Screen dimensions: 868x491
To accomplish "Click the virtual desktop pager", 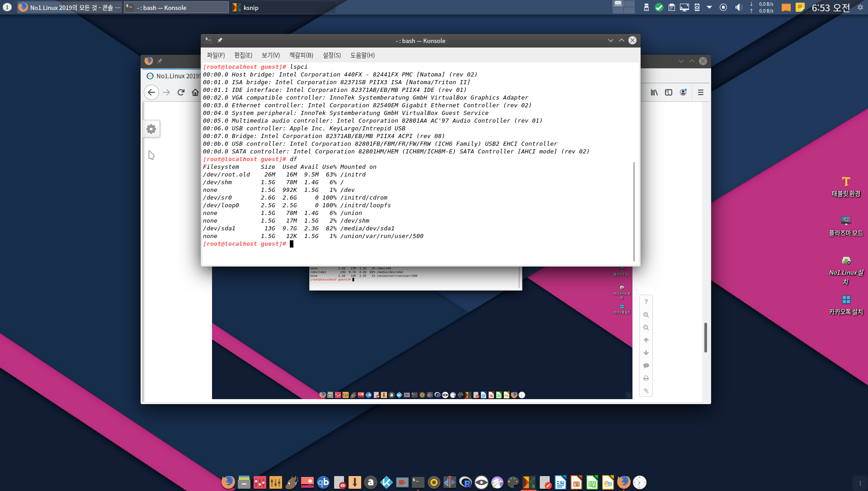I will [x=623, y=7].
